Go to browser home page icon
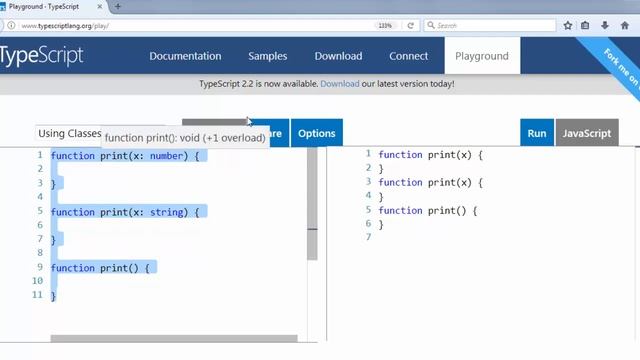 [x=624, y=26]
